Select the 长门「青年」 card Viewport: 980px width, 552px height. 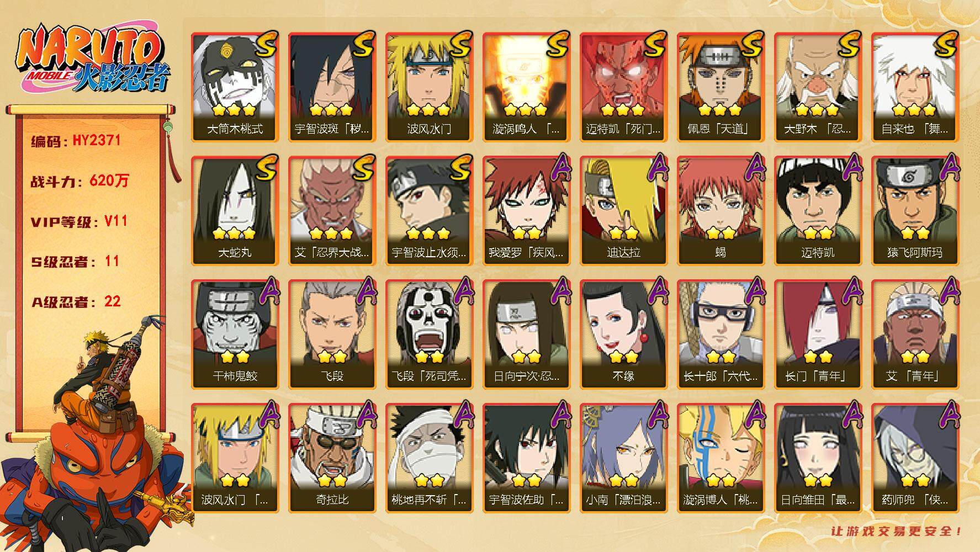pos(818,334)
